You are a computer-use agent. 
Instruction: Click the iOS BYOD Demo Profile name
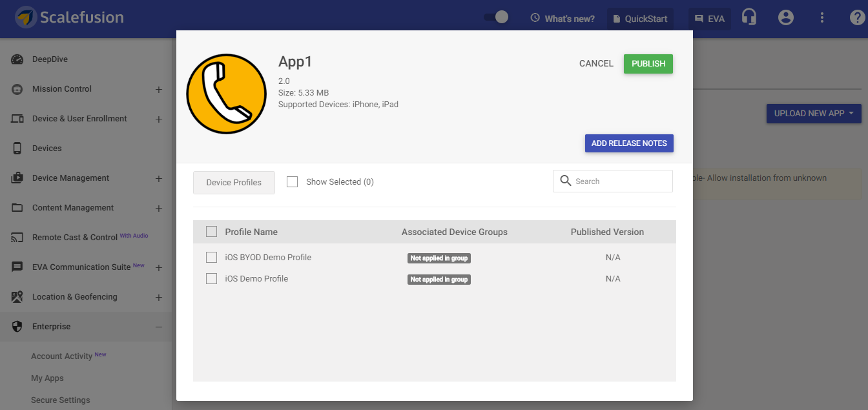click(x=268, y=257)
